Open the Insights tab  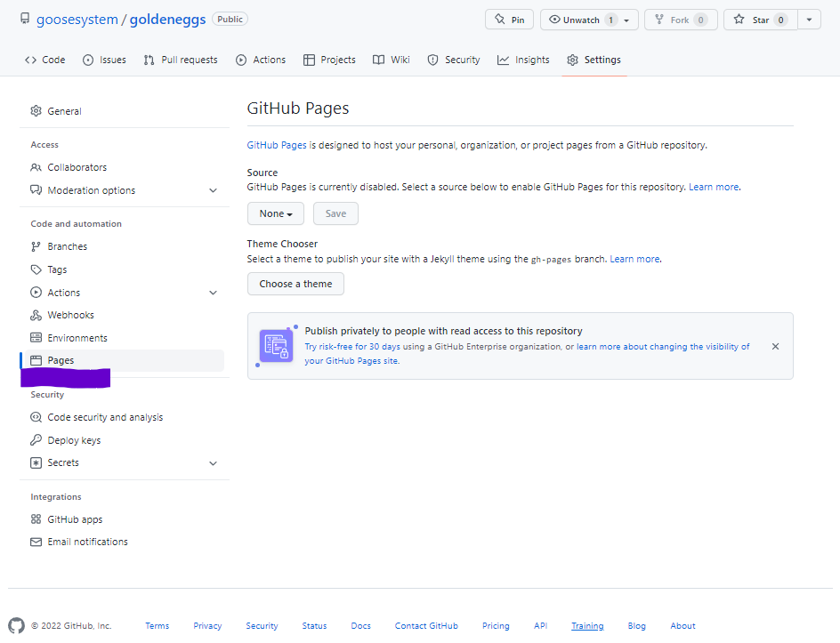point(523,60)
